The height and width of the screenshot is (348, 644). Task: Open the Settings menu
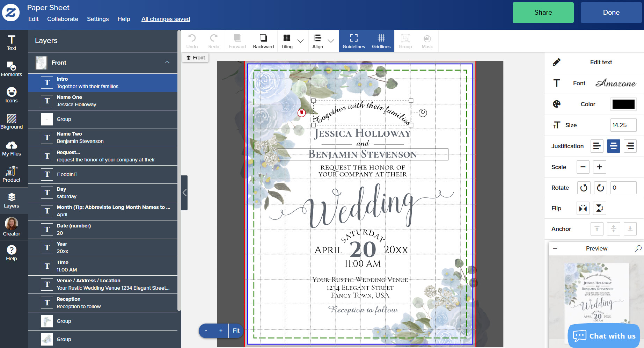click(98, 19)
